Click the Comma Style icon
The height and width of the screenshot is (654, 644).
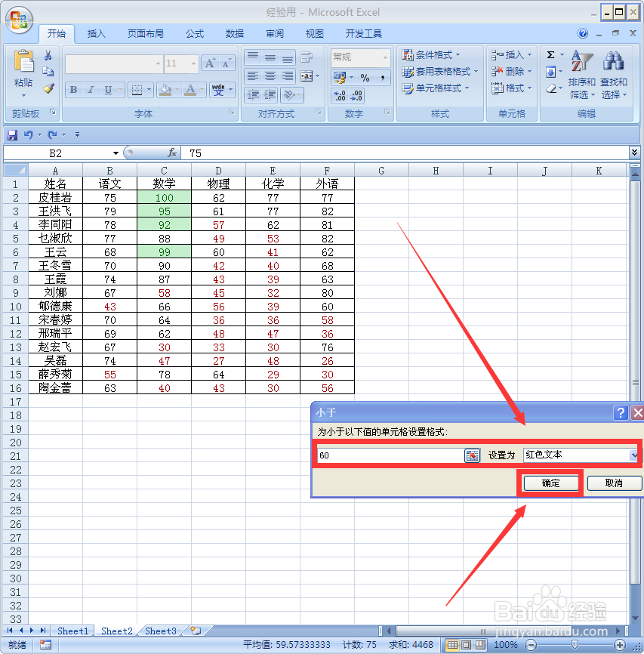(x=383, y=78)
